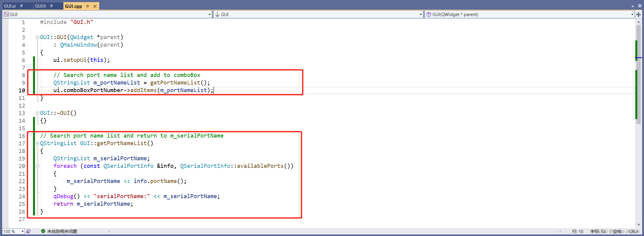The image size is (644, 236).
Task: Click the #include "GUI.h" line
Action: (x=66, y=22)
